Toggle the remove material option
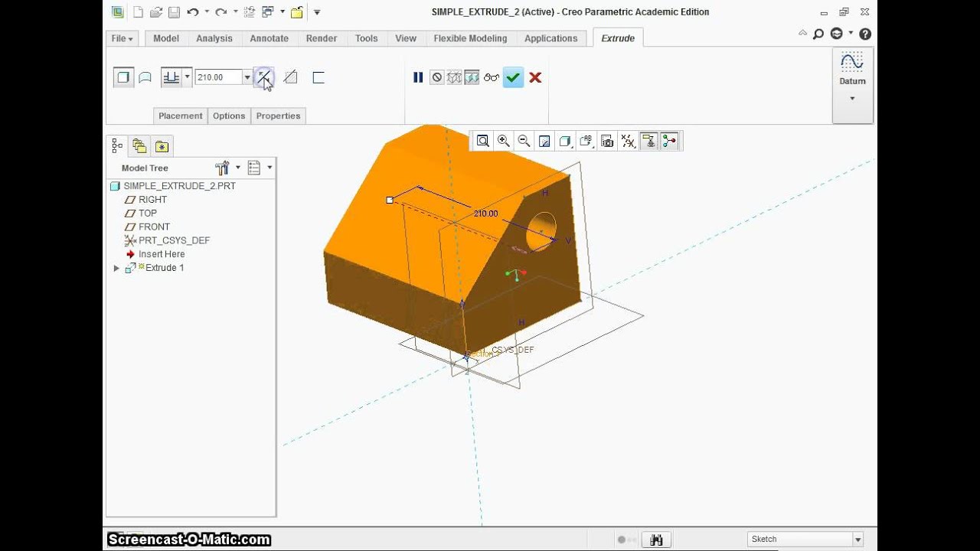This screenshot has height=551, width=980. [290, 77]
